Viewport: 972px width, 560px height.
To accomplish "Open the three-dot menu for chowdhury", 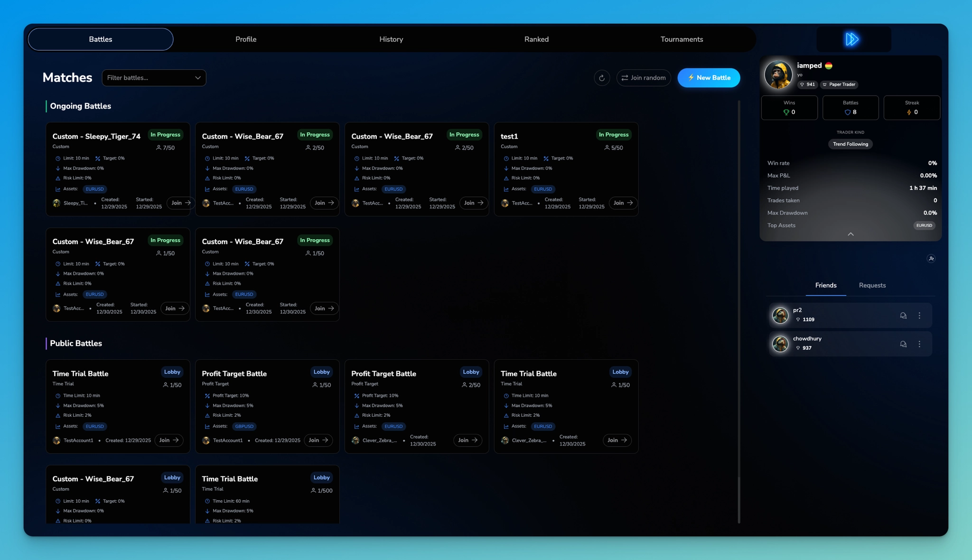I will (919, 344).
